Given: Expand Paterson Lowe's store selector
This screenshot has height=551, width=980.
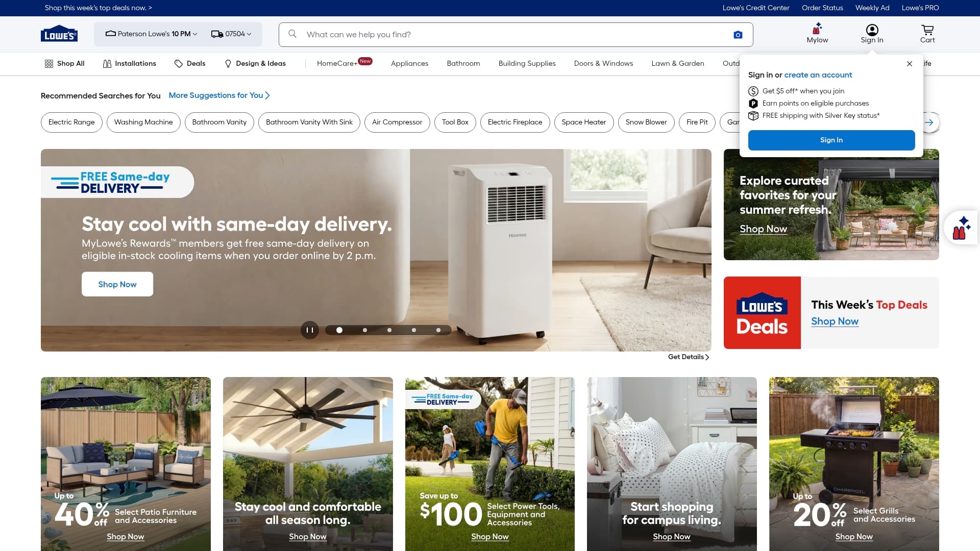Looking at the screenshot, I should click(x=151, y=34).
